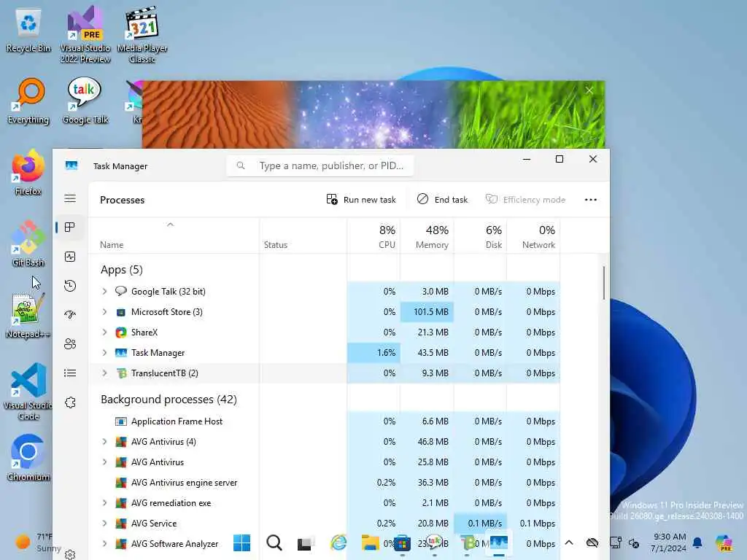This screenshot has width=747, height=560.
Task: Open the Startup apps page icon
Action: coord(70,315)
